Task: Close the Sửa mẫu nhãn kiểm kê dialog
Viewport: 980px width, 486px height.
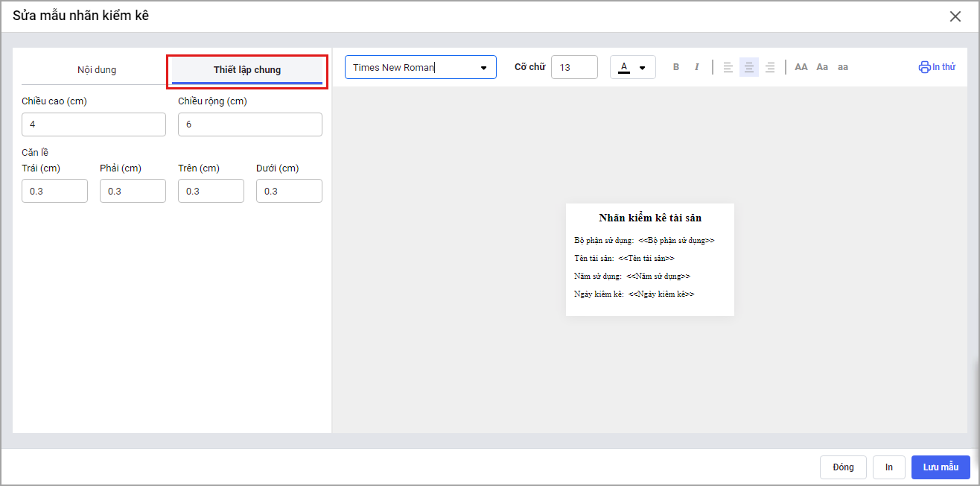Action: 955,16
